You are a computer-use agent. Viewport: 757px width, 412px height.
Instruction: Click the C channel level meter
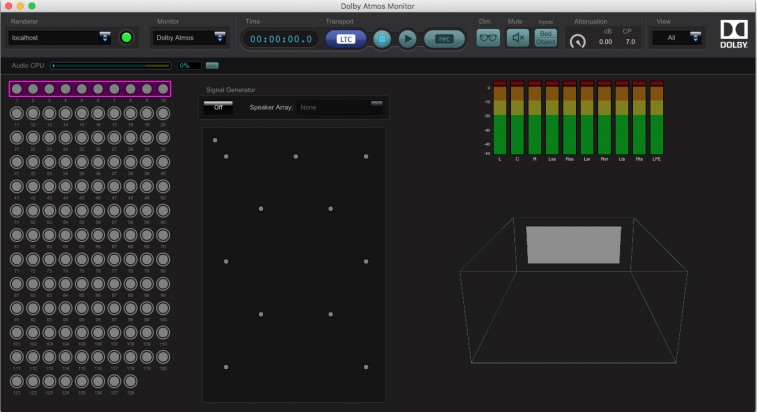point(517,118)
